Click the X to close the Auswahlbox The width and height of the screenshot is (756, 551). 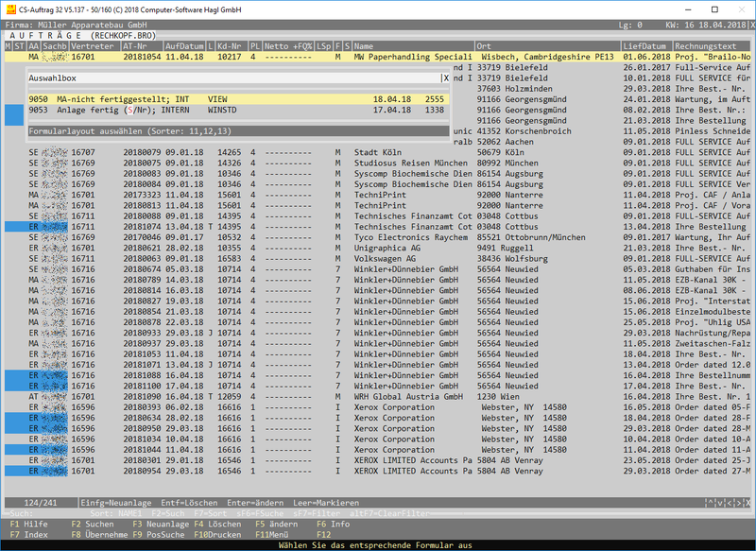click(x=447, y=79)
